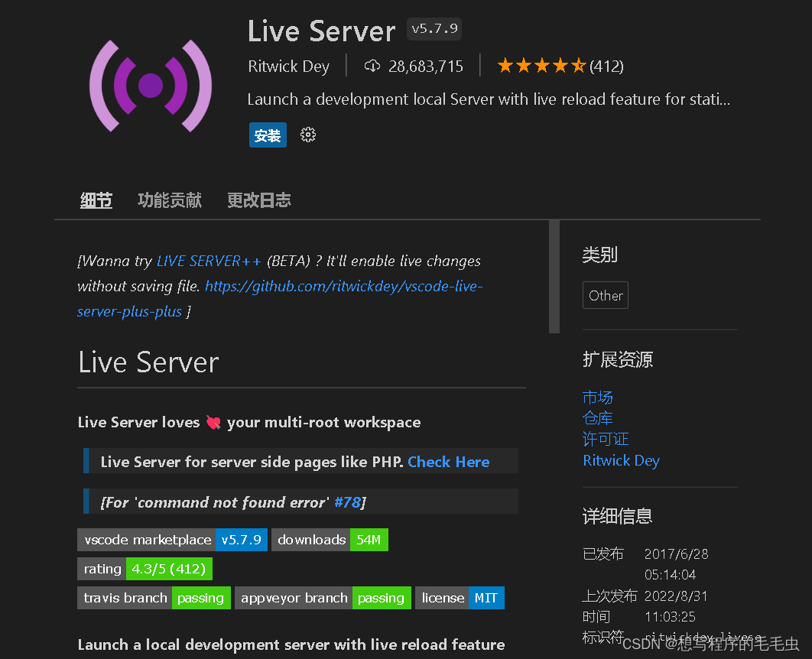Open the 功能贡献 feature contributions tab
Screen dimensions: 812x659
pyautogui.click(x=170, y=200)
